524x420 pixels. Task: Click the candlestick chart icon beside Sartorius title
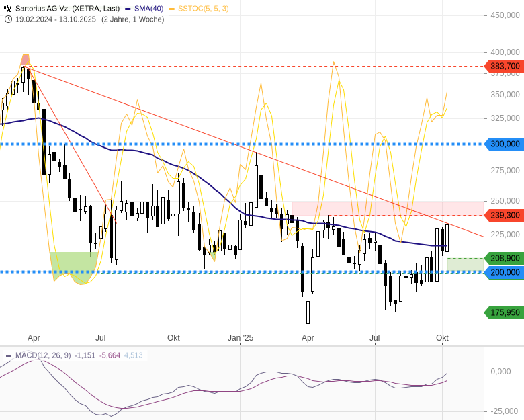pyautogui.click(x=8, y=9)
